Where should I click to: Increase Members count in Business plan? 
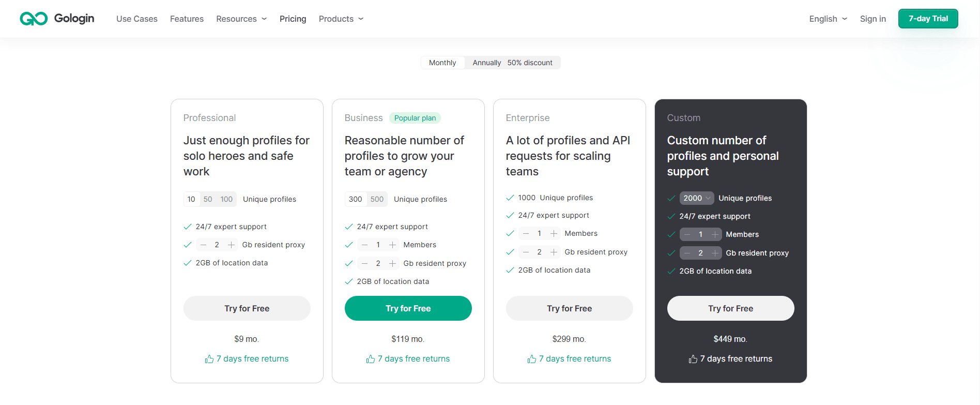[392, 245]
